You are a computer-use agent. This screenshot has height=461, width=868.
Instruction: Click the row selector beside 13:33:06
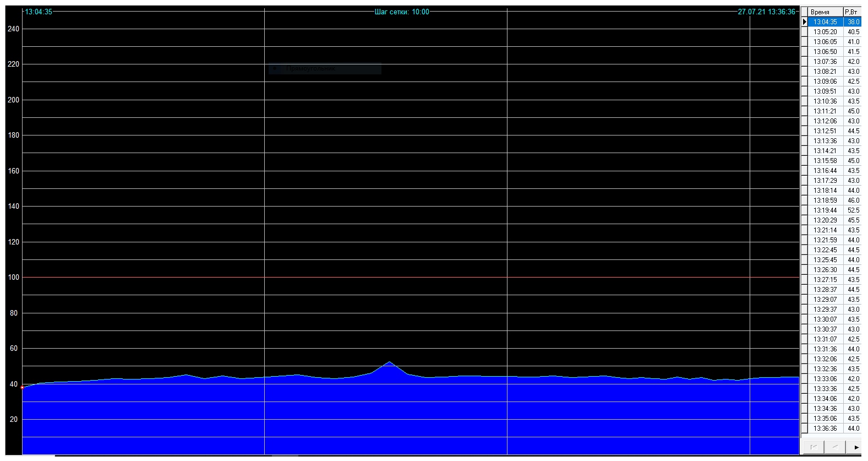coord(804,379)
